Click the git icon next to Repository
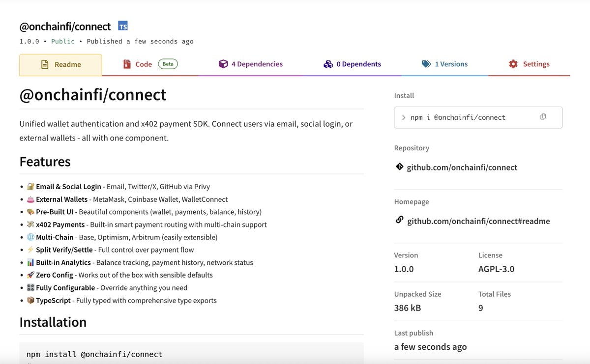Screen dimensions: 590x364 [399, 167]
